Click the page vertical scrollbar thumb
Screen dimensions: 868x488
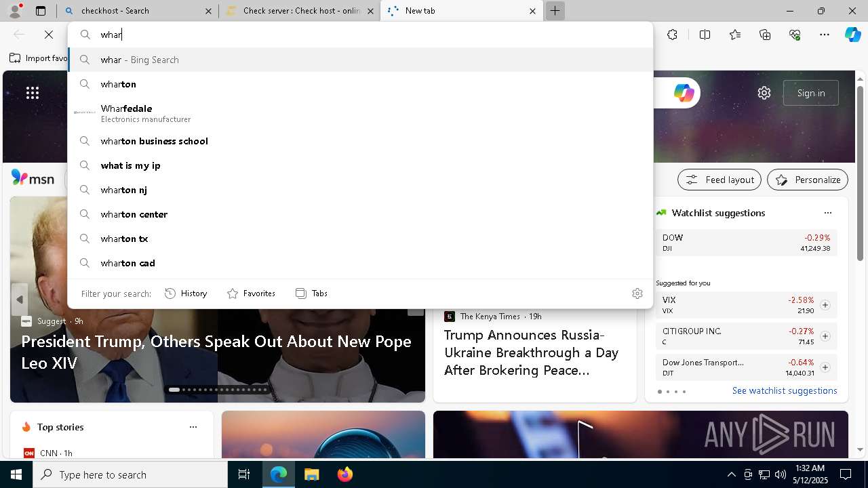pyautogui.click(x=860, y=173)
